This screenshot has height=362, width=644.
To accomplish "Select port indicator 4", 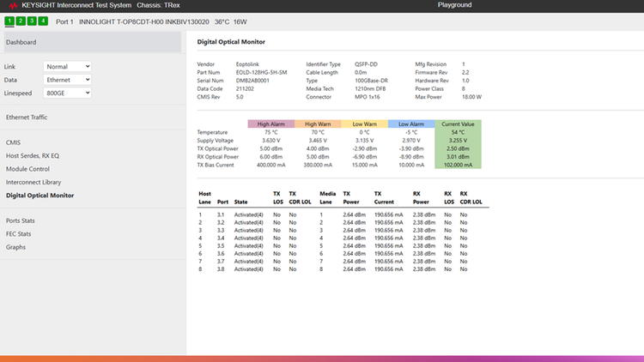I will point(43,21).
